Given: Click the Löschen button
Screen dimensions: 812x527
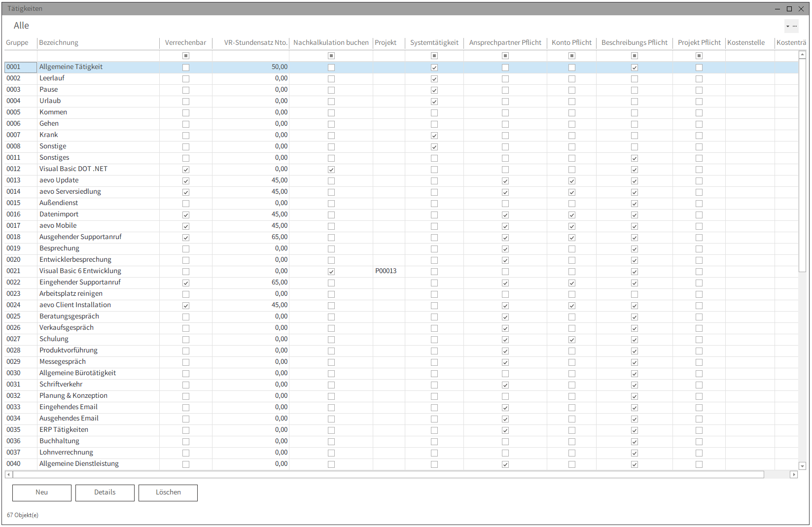Looking at the screenshot, I should [168, 492].
